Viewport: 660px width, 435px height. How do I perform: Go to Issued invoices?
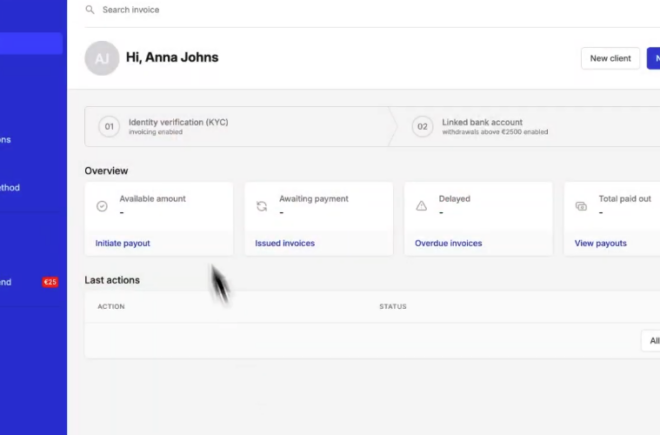click(285, 243)
